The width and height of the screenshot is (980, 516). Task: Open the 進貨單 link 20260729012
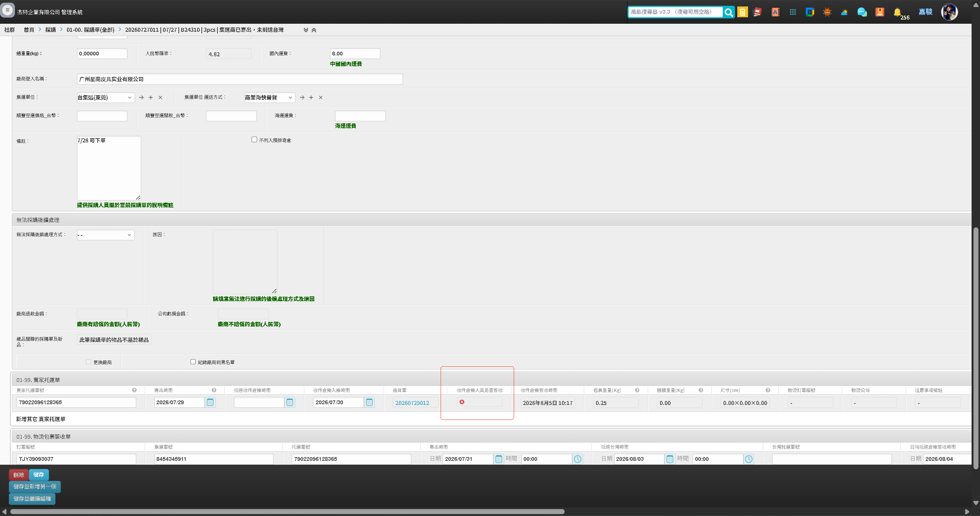tap(412, 403)
